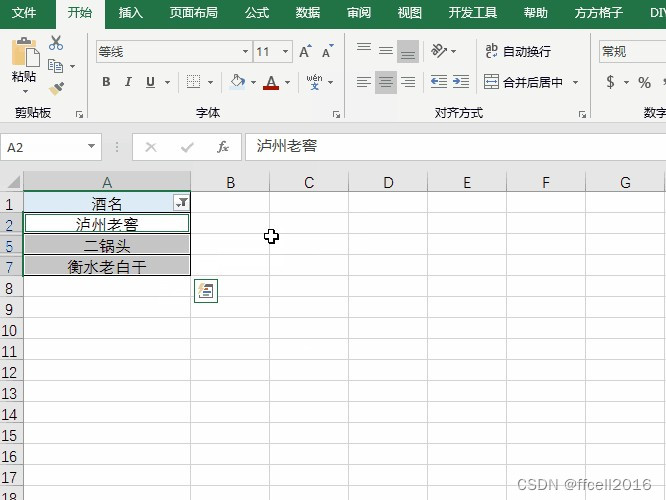
Task: Switch to the 审阅 tab
Action: (x=358, y=13)
